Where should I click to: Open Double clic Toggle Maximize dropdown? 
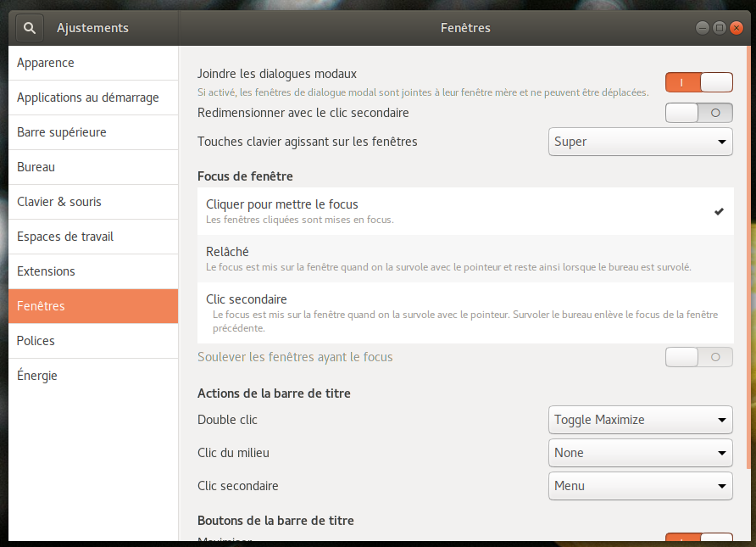pos(640,420)
